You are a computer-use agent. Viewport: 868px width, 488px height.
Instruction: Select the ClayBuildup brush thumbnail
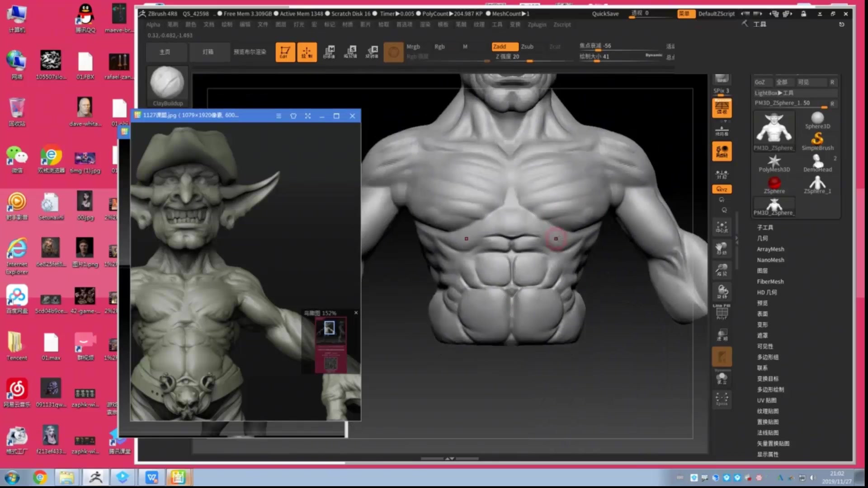coord(167,84)
